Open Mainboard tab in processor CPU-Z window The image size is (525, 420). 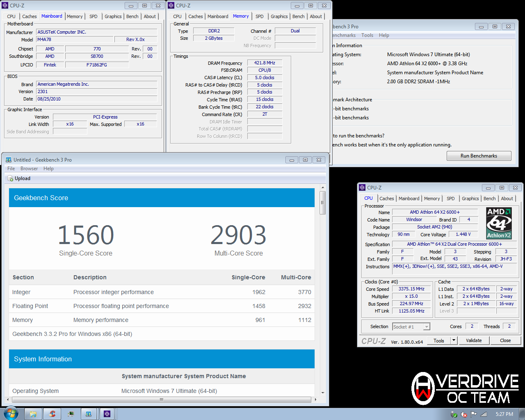click(409, 199)
